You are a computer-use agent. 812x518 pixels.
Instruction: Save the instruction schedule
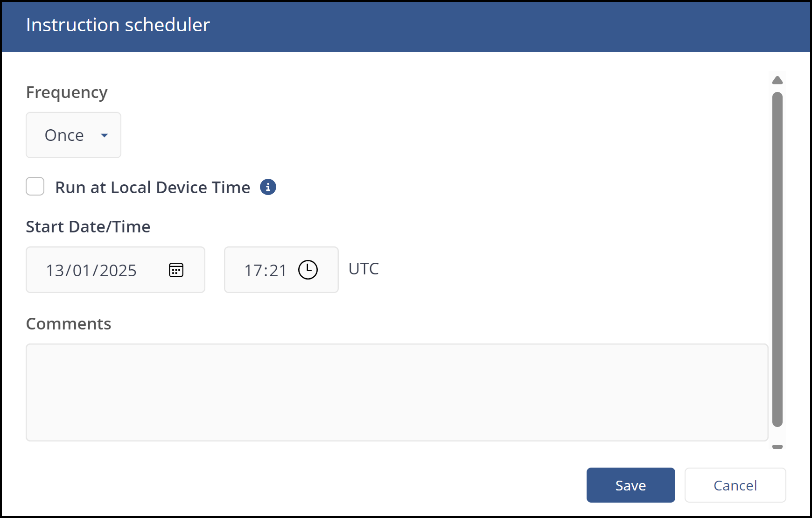tap(630, 485)
